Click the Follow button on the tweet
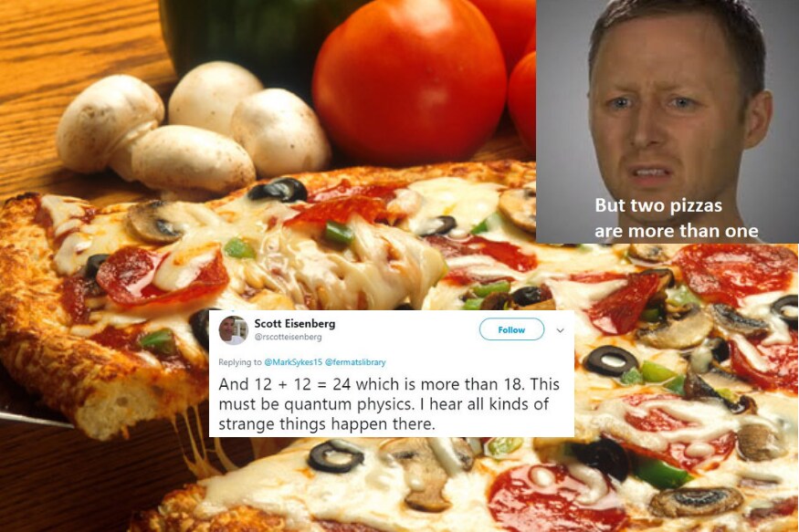This screenshot has height=532, width=799. coord(511,330)
